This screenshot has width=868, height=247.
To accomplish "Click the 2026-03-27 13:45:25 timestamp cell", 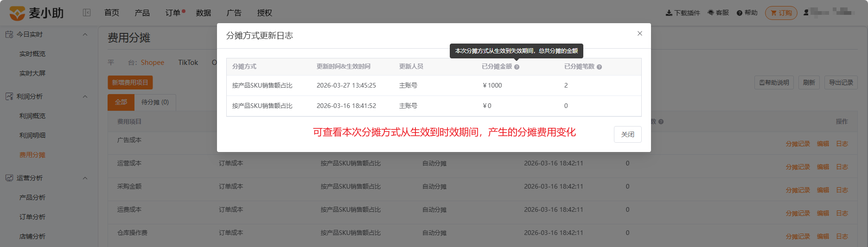I will 346,85.
